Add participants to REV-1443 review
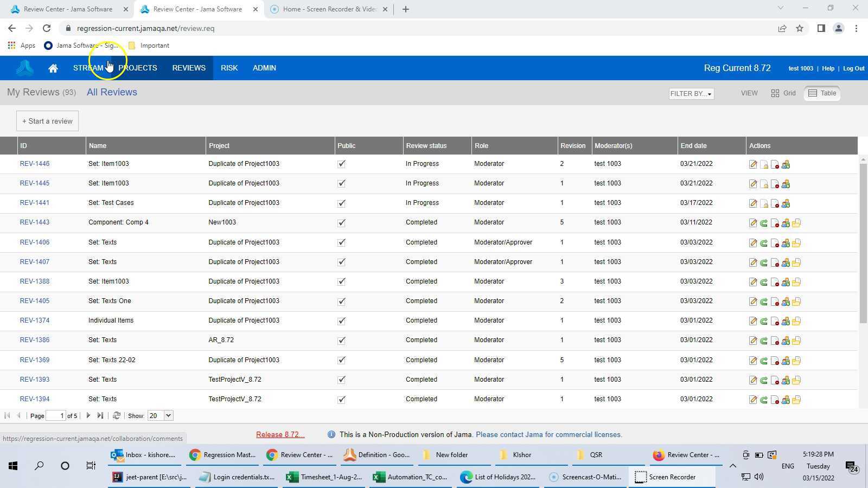Screen dimensions: 868x488 click(x=786, y=222)
